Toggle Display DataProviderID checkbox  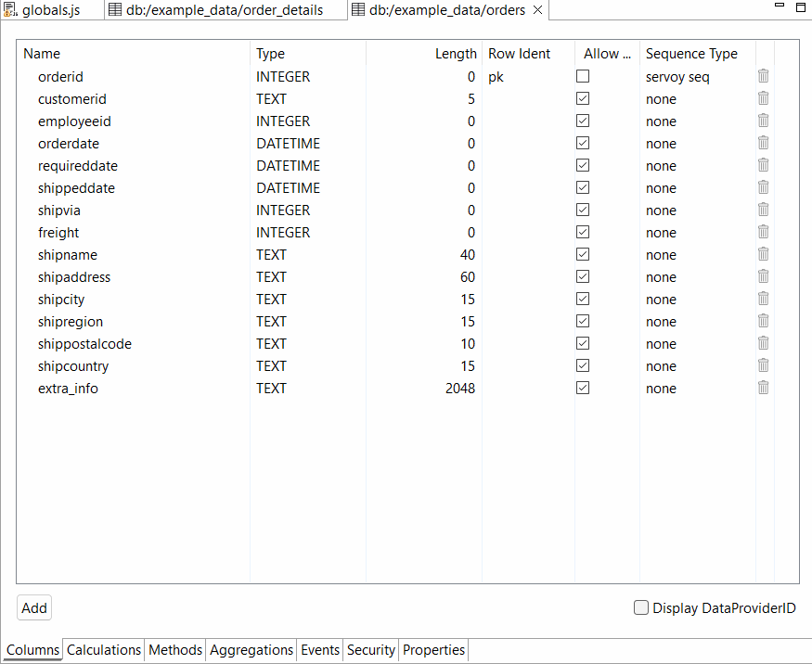[x=641, y=608]
